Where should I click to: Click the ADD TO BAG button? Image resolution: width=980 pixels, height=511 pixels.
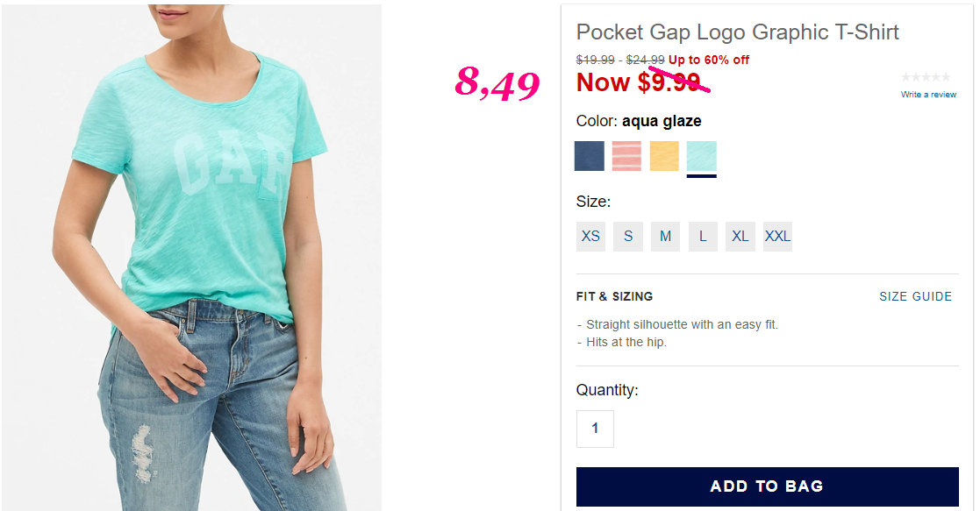(767, 486)
